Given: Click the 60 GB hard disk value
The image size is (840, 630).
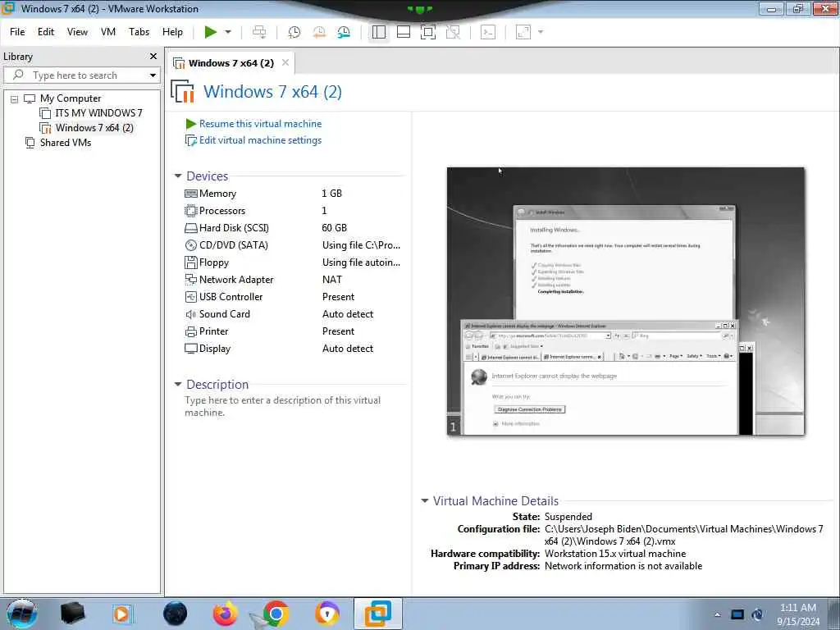Looking at the screenshot, I should [335, 228].
